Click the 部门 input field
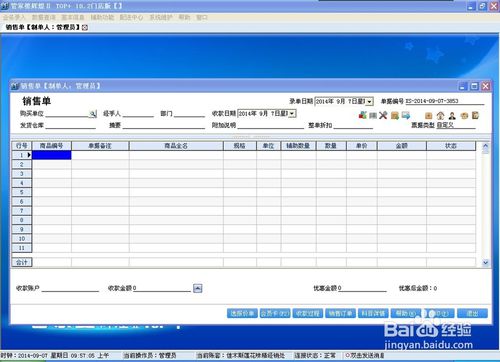500x362 pixels. point(189,114)
